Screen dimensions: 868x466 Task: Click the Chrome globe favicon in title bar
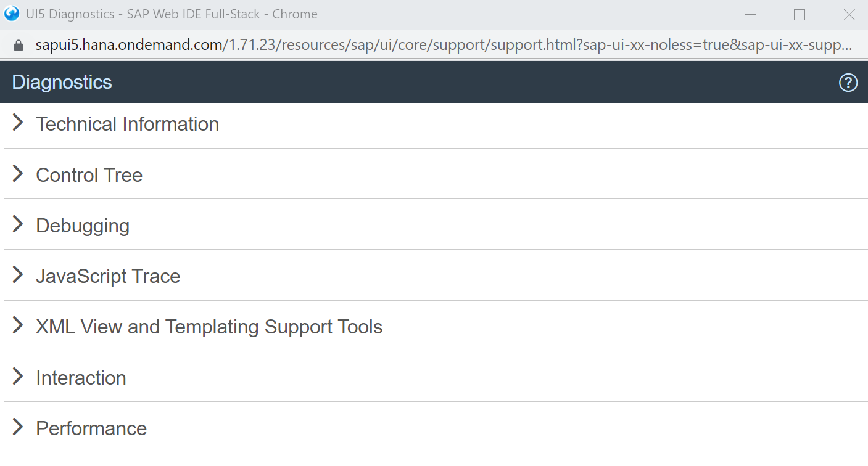point(12,14)
